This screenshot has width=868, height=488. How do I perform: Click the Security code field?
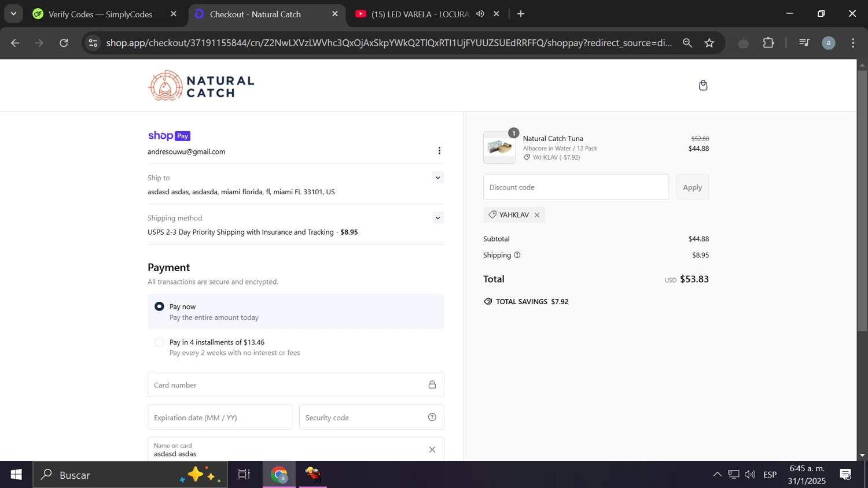point(372,417)
